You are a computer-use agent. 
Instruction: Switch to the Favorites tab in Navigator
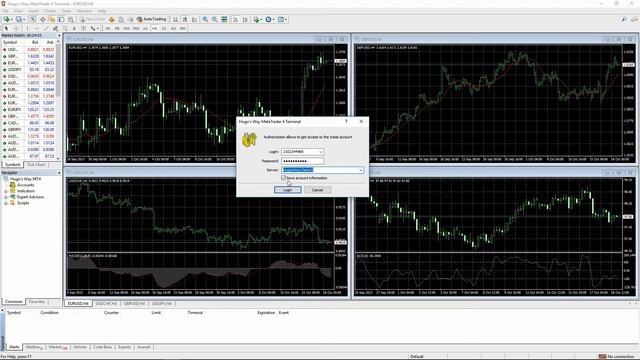tap(37, 302)
